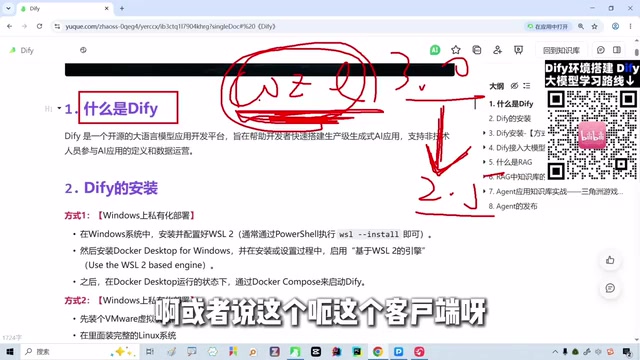
Task: Reload the page
Action: point(39,26)
